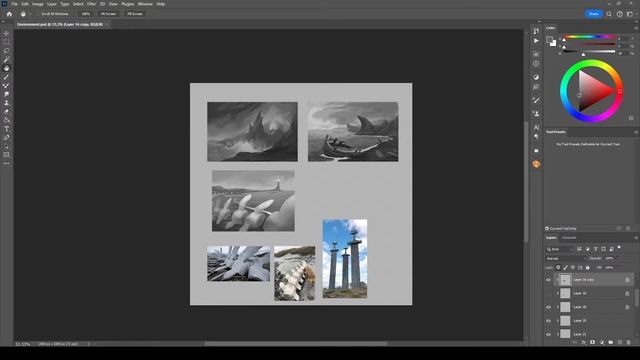This screenshot has width=640, height=360.
Task: Click the Fill Screen button
Action: 135,14
